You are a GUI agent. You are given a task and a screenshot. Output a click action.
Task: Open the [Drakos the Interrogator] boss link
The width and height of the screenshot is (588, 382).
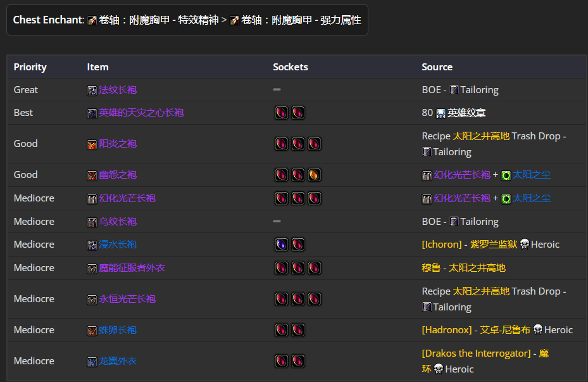(476, 353)
